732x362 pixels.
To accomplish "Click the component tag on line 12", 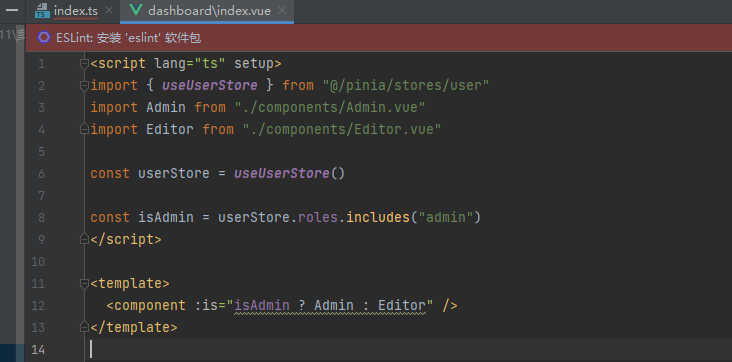I will click(x=150, y=305).
